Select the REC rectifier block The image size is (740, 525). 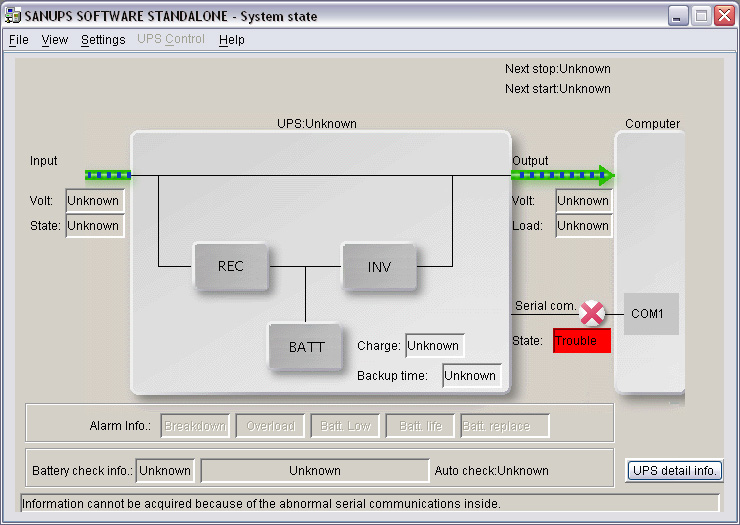(x=231, y=266)
